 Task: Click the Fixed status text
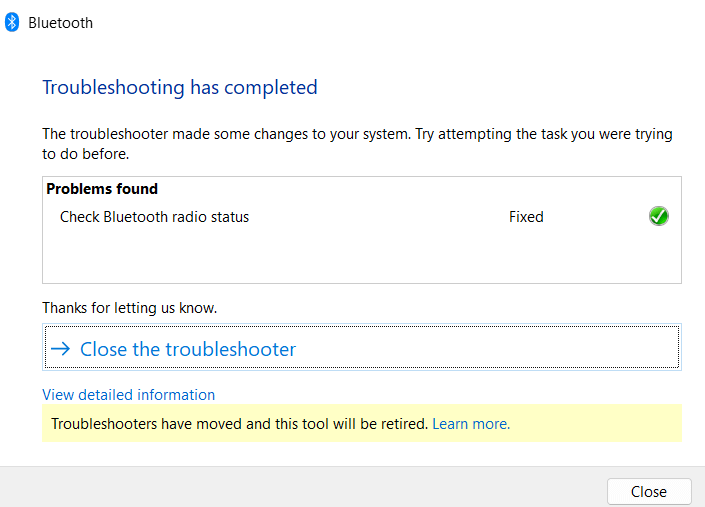[x=526, y=217]
